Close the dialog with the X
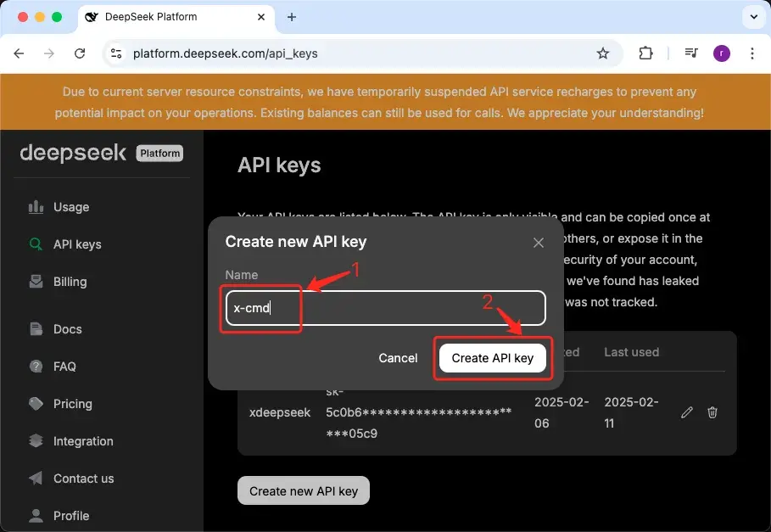The width and height of the screenshot is (771, 532). click(x=539, y=242)
